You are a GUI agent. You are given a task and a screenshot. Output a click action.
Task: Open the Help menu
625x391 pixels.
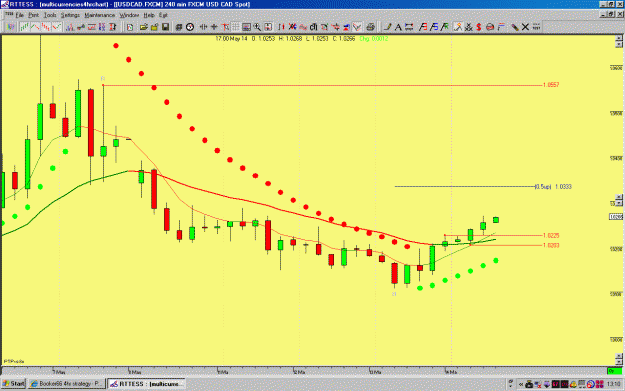pyautogui.click(x=149, y=15)
